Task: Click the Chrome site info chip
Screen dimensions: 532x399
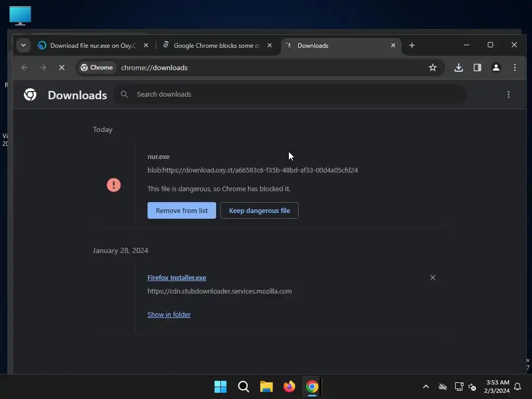Action: coord(97,68)
